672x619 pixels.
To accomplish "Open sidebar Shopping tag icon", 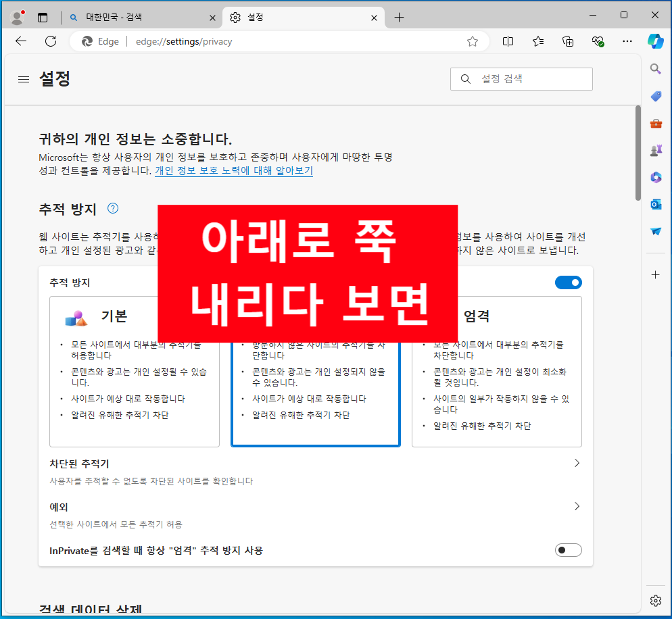I will point(656,96).
